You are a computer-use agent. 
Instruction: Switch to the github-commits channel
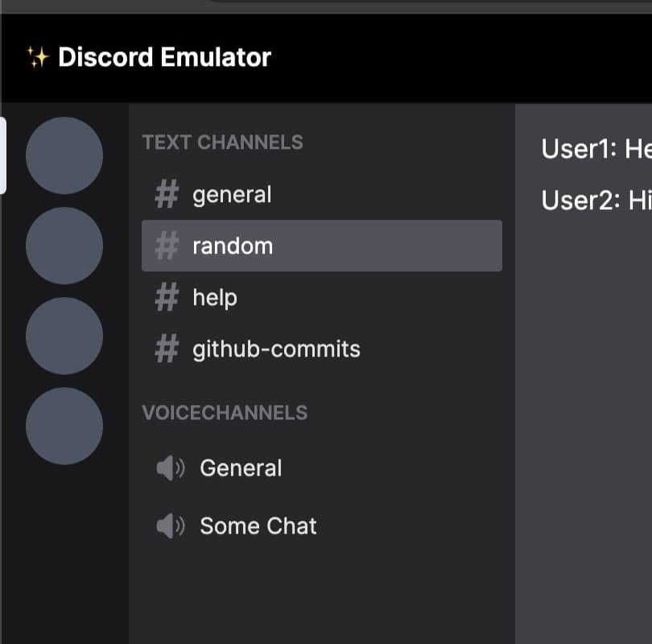pyautogui.click(x=322, y=349)
